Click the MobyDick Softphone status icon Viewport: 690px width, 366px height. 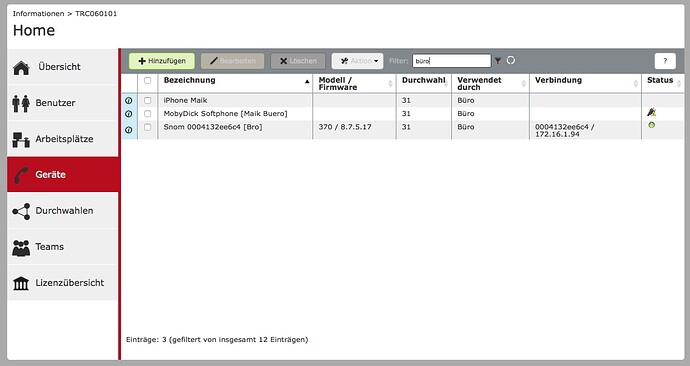651,112
